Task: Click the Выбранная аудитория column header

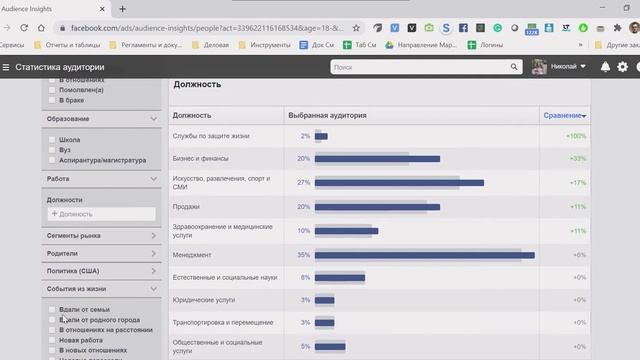Action: pos(327,116)
